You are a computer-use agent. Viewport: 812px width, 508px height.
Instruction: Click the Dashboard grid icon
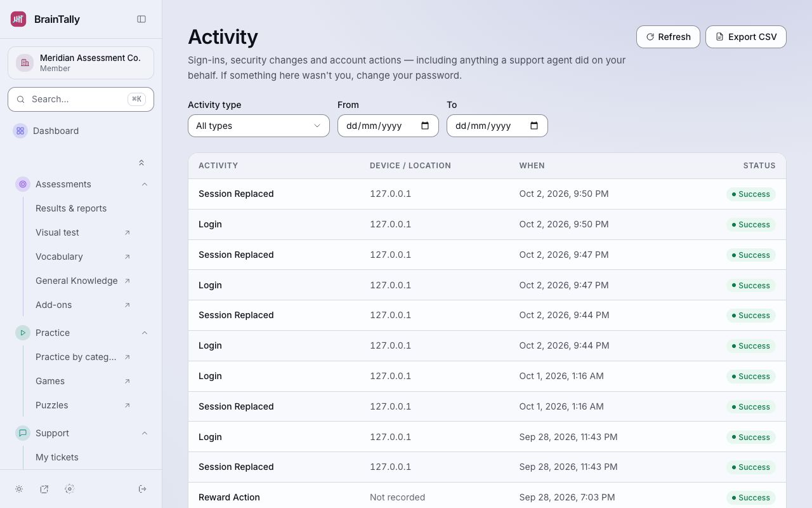tap(20, 131)
